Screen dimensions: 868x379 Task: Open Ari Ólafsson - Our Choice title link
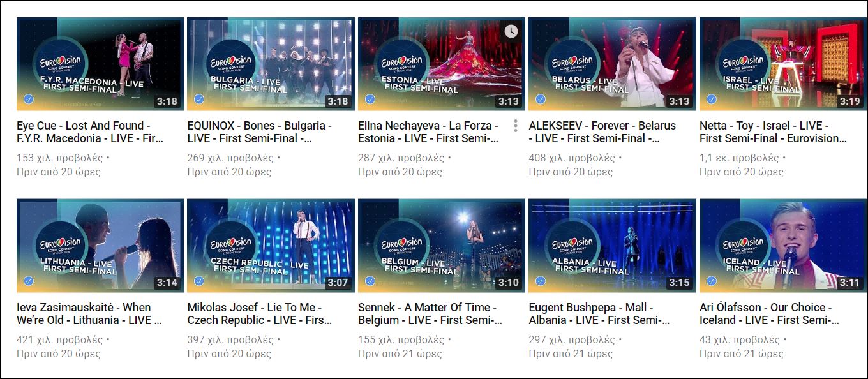point(771,313)
